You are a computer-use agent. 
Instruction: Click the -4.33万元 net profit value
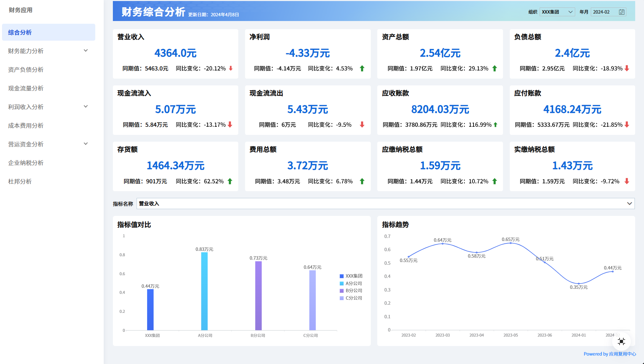307,53
